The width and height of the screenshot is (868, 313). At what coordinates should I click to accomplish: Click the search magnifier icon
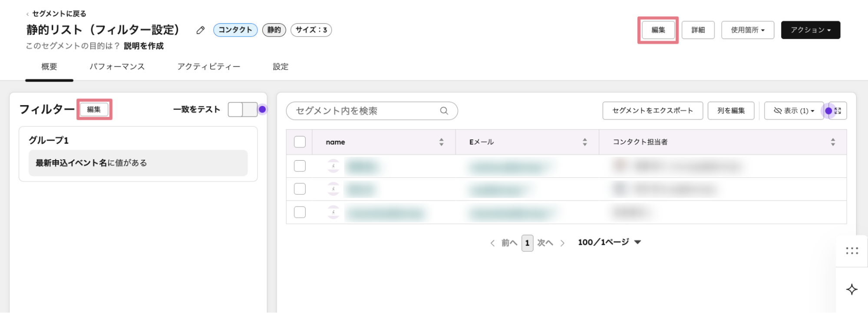[444, 111]
